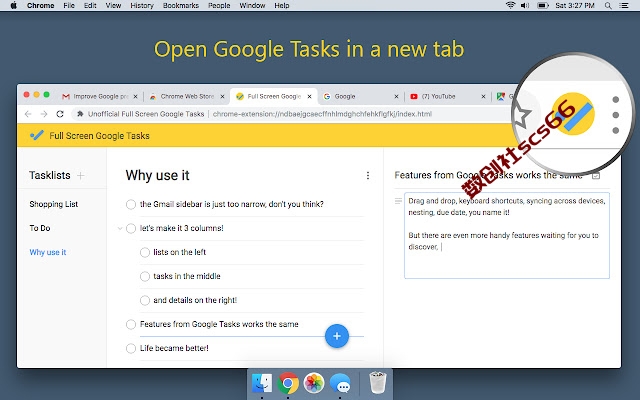Viewport: 640px width, 400px height.
Task: Click the chrome-extension URL in address bar
Action: pyautogui.click(x=322, y=114)
